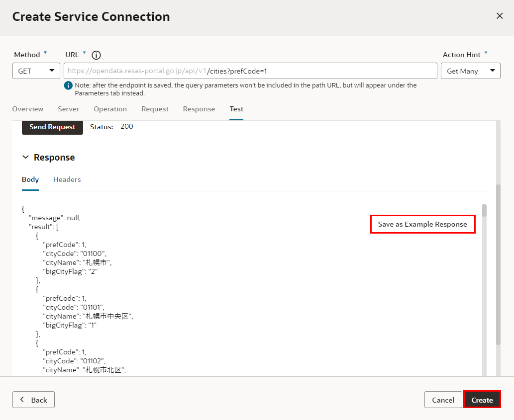Viewport: 514px width, 420px height.
Task: Select the Test tab
Action: coord(236,109)
